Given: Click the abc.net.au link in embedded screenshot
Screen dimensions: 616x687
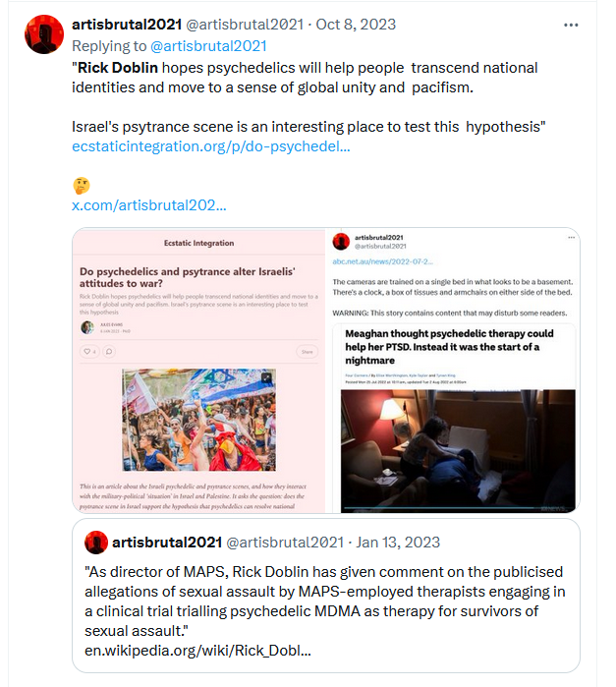Looking at the screenshot, I should coord(382,261).
